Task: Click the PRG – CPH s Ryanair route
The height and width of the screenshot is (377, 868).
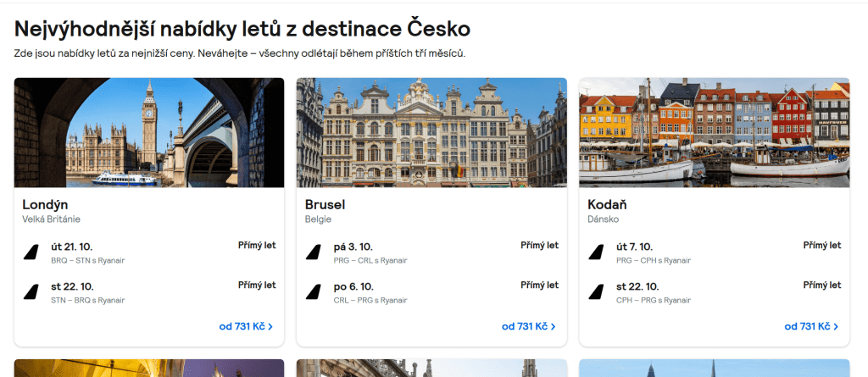Action: coord(653,260)
